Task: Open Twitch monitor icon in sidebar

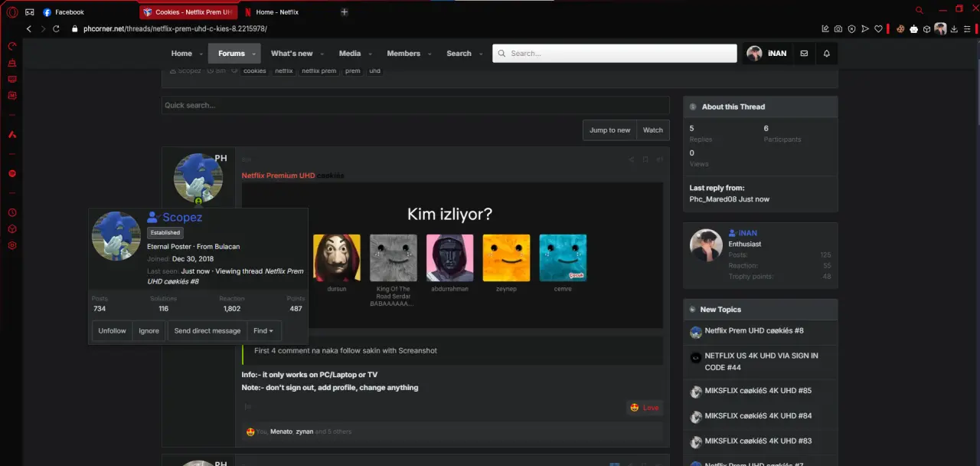Action: [12, 79]
